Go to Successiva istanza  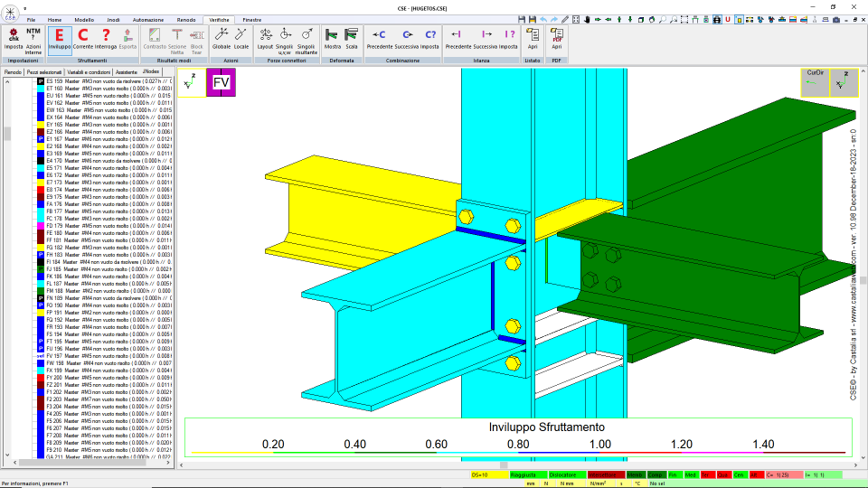(x=486, y=39)
